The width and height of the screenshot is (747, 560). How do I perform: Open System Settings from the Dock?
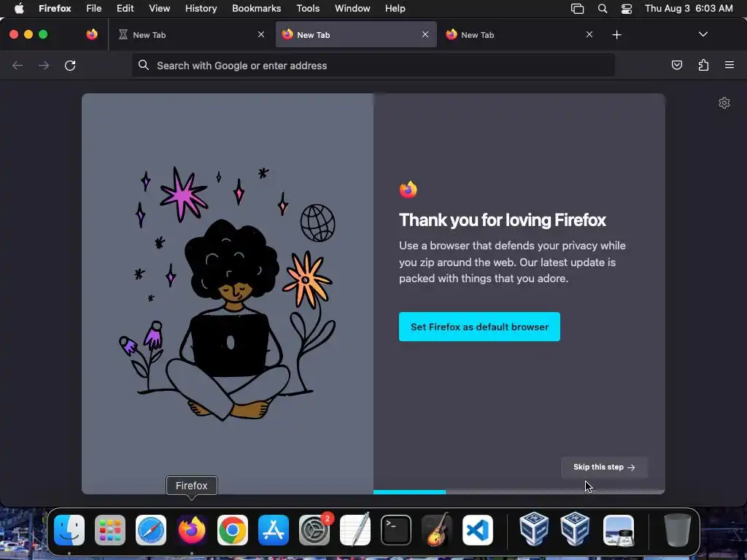pos(314,530)
